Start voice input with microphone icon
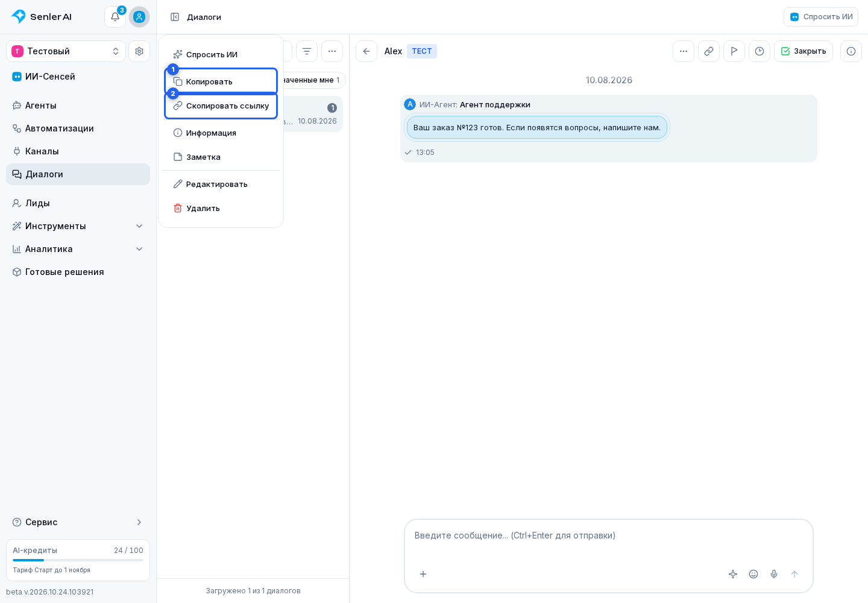 774,574
